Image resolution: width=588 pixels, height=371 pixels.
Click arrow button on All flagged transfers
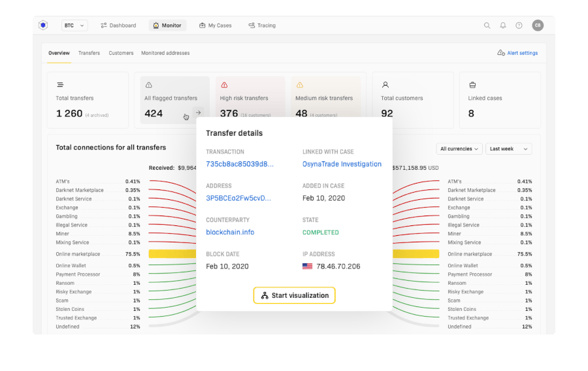[x=198, y=112]
